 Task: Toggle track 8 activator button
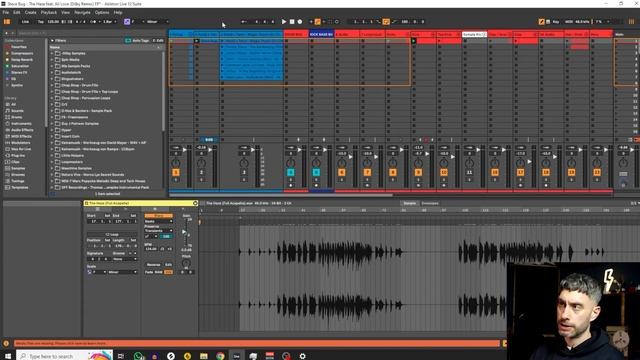(x=393, y=173)
